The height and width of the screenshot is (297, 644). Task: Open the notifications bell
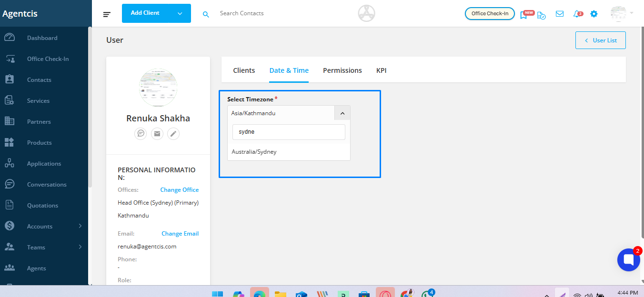pyautogui.click(x=577, y=14)
